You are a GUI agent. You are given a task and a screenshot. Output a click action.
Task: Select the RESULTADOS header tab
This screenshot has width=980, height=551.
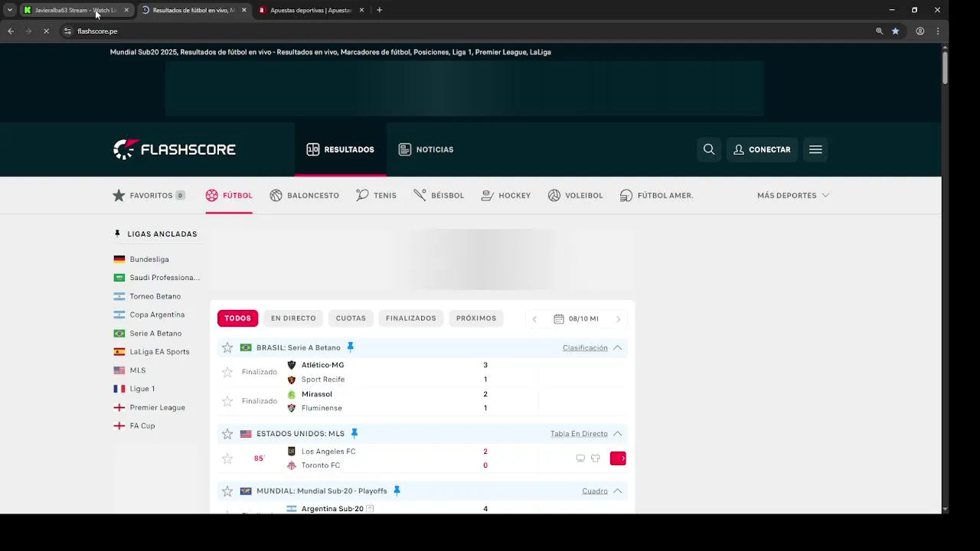341,149
